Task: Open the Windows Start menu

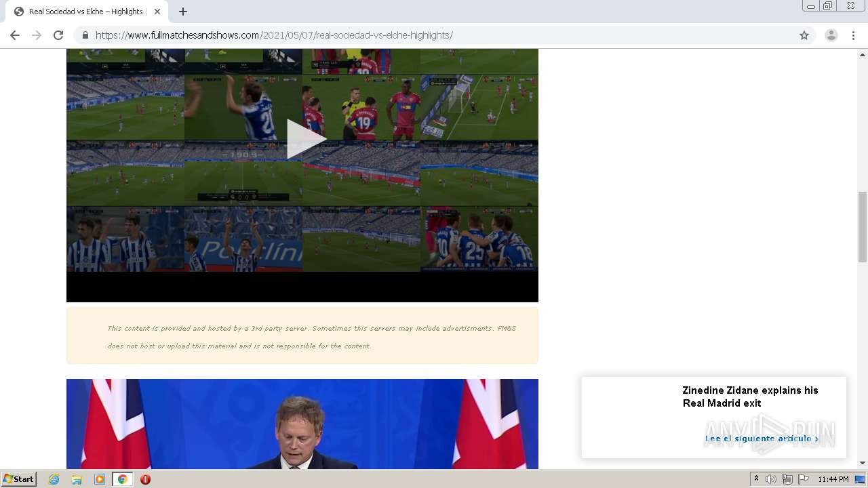Action: coord(18,479)
